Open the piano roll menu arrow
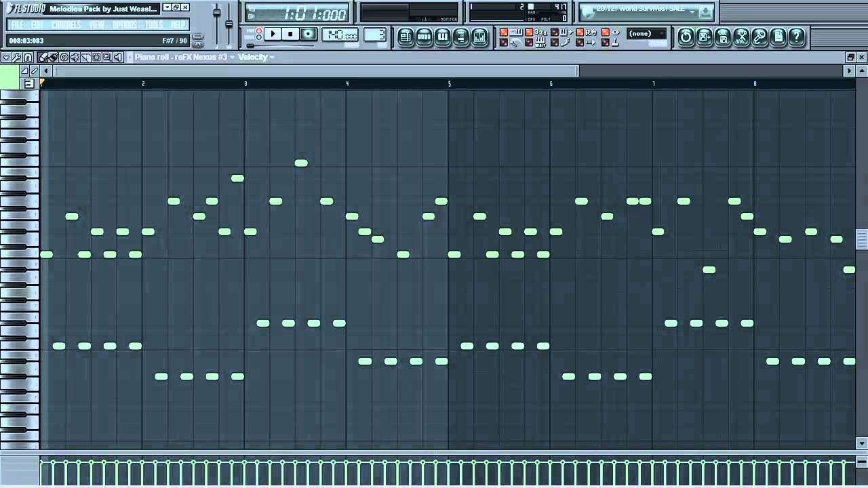 tap(6, 57)
